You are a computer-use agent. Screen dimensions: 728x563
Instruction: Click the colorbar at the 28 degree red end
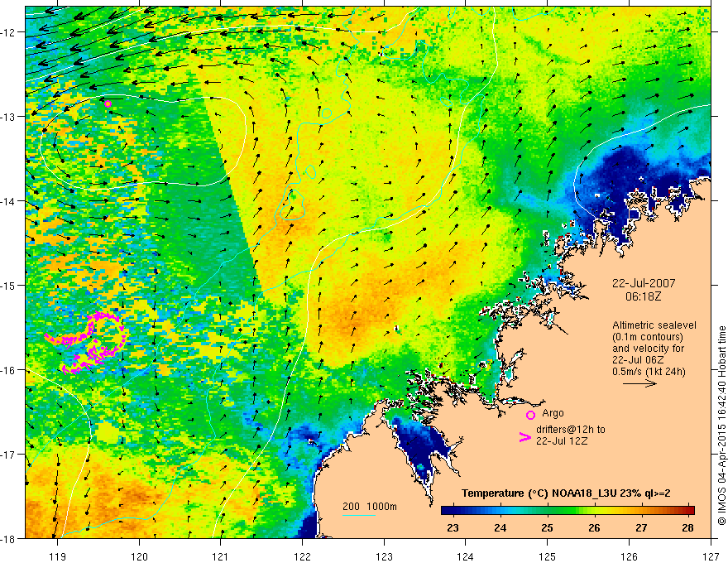[x=688, y=510]
